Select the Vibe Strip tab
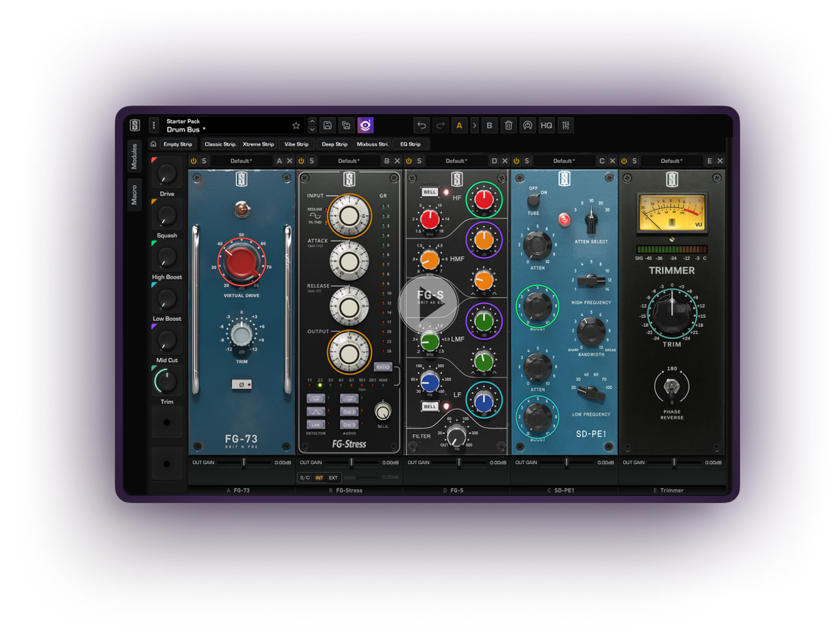 click(x=296, y=144)
